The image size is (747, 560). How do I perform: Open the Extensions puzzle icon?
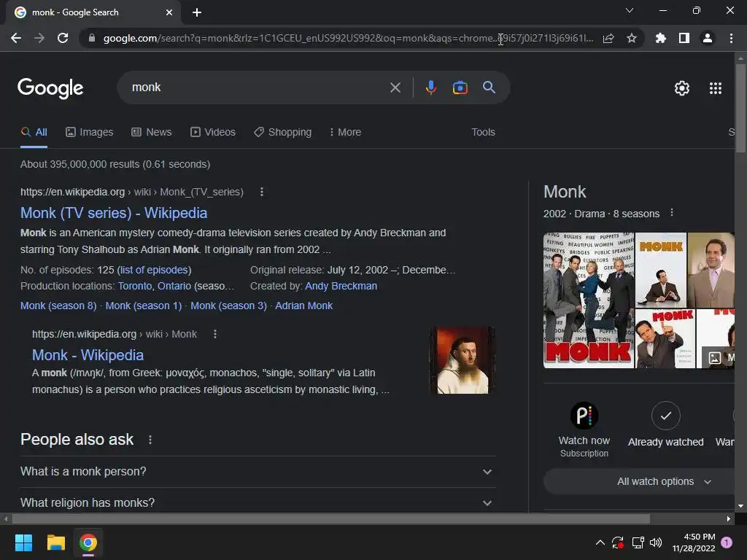click(661, 38)
